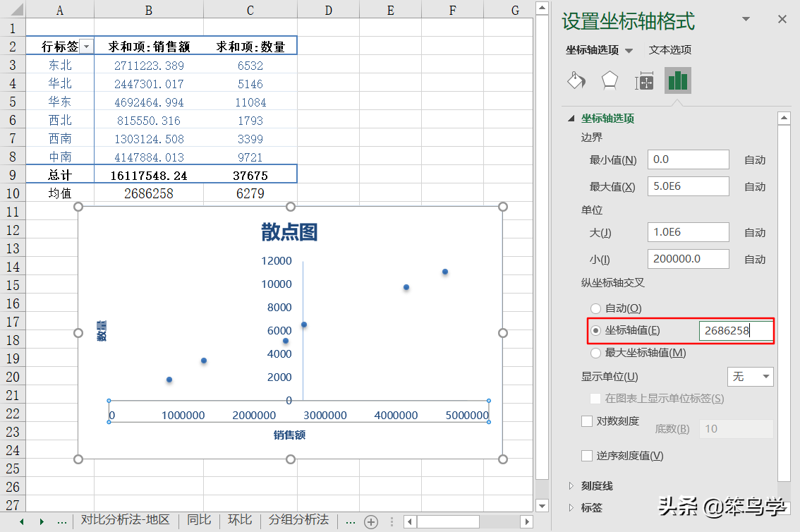Reset 最小值 with its 自动 button
The image size is (800, 532).
click(x=755, y=160)
